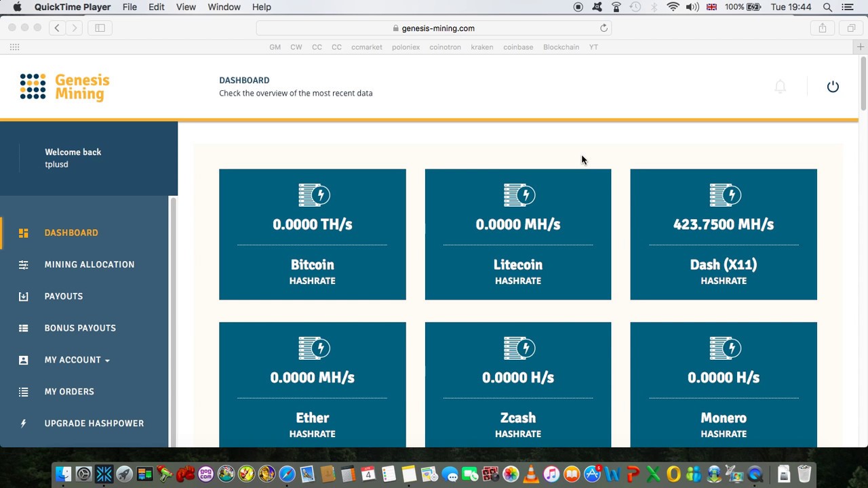Open the Help menu
This screenshot has height=488, width=868.
pos(262,7)
